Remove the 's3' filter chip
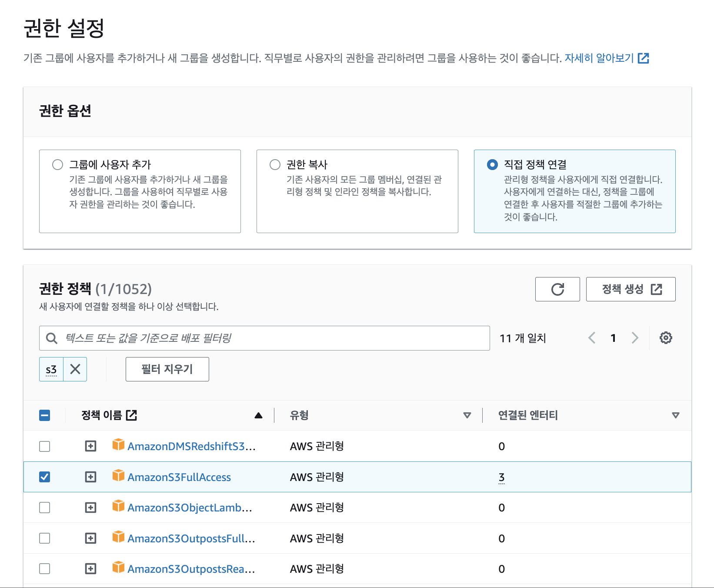The image size is (714, 588). pos(75,369)
